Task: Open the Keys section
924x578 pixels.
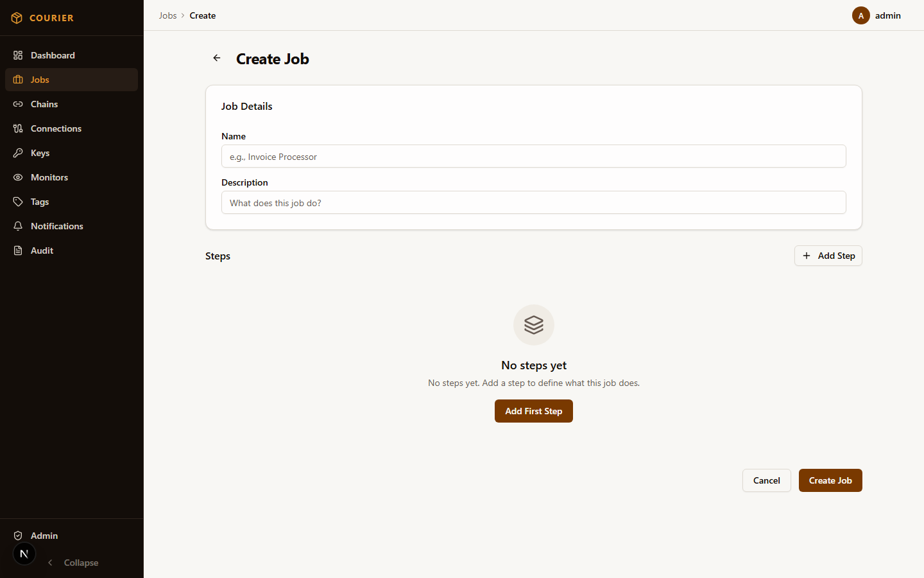Action: click(x=39, y=153)
